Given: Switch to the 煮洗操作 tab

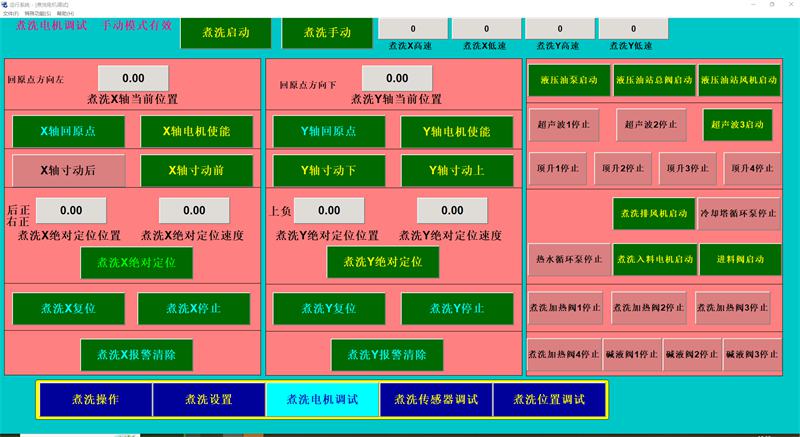Looking at the screenshot, I should [95, 399].
